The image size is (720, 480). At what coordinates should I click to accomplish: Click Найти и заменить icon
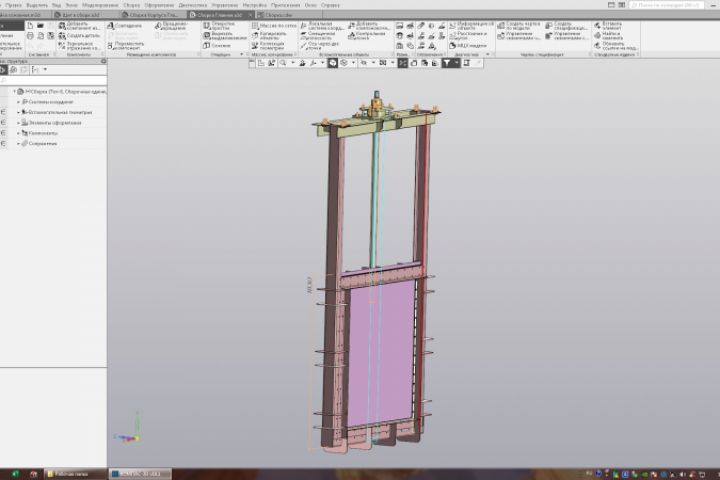(x=597, y=36)
